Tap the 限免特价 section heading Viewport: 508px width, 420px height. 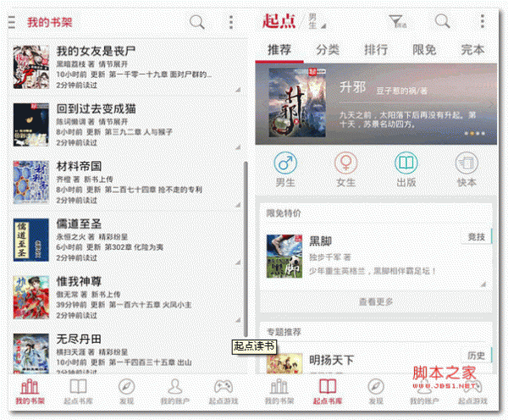[284, 213]
